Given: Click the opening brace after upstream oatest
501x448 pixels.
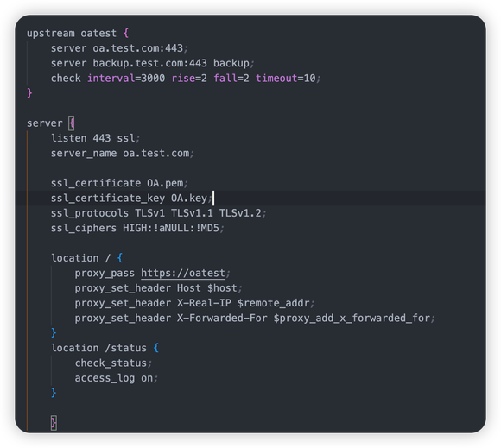Looking at the screenshot, I should tap(126, 33).
